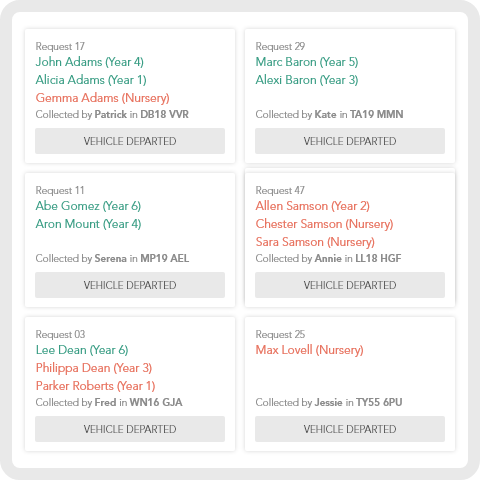Click Vehicle Departed for Request 17
480x480 pixels.
(x=130, y=141)
